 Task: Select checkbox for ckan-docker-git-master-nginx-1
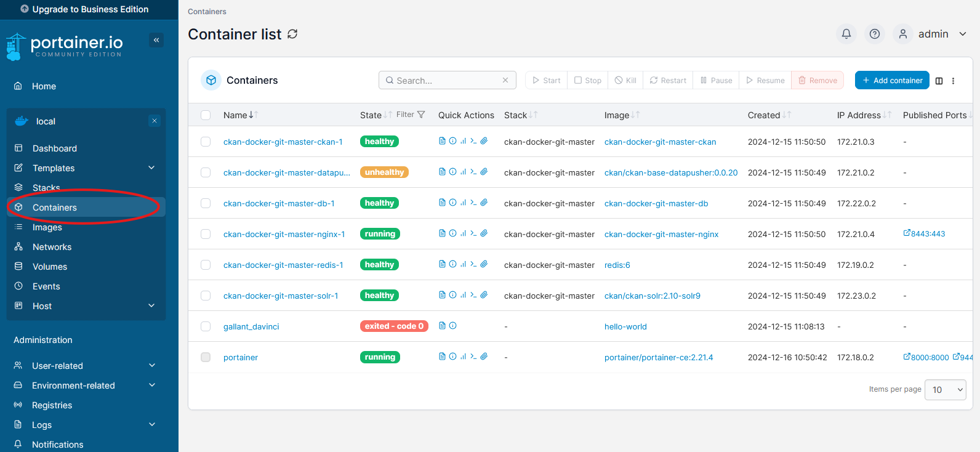coord(206,234)
